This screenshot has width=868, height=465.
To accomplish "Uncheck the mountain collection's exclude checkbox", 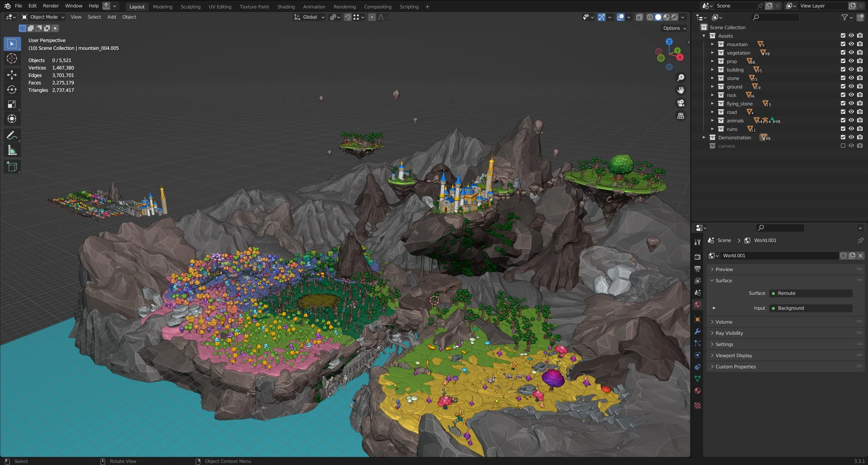I will [x=843, y=44].
